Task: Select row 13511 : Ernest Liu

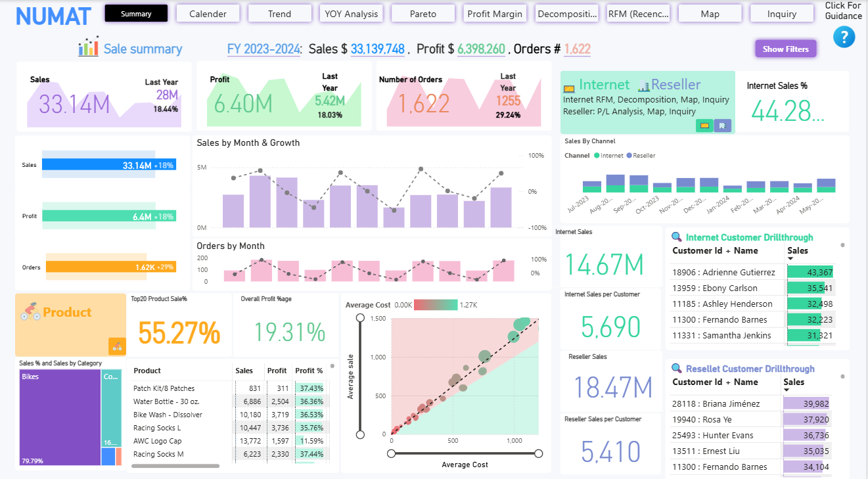Action: click(751, 451)
